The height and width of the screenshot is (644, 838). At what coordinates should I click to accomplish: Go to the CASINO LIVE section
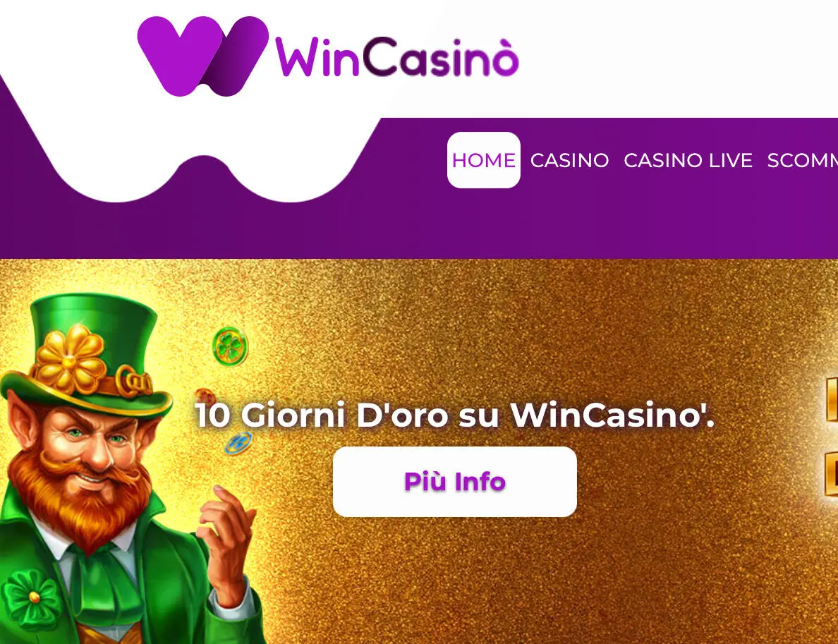(688, 160)
